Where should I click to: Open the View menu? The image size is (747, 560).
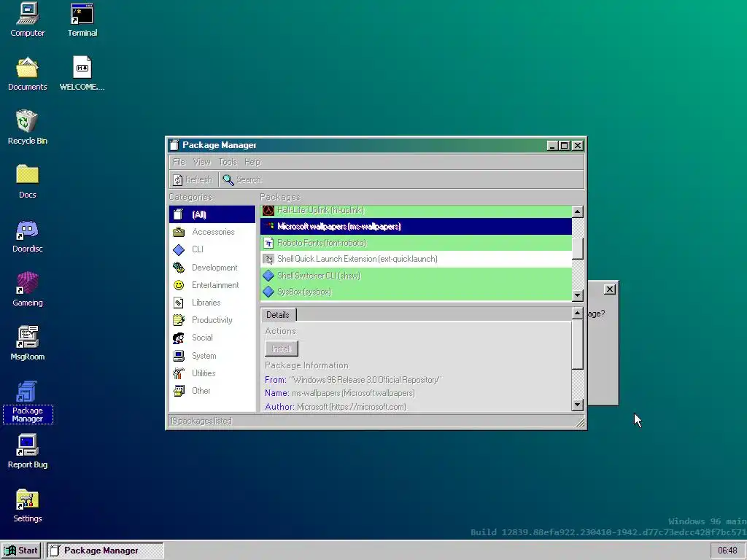point(202,162)
